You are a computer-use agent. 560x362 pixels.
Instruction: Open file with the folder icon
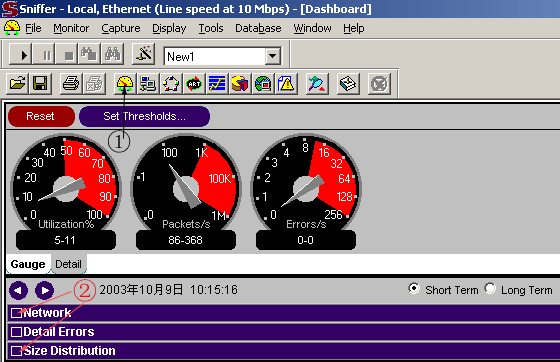pyautogui.click(x=17, y=84)
